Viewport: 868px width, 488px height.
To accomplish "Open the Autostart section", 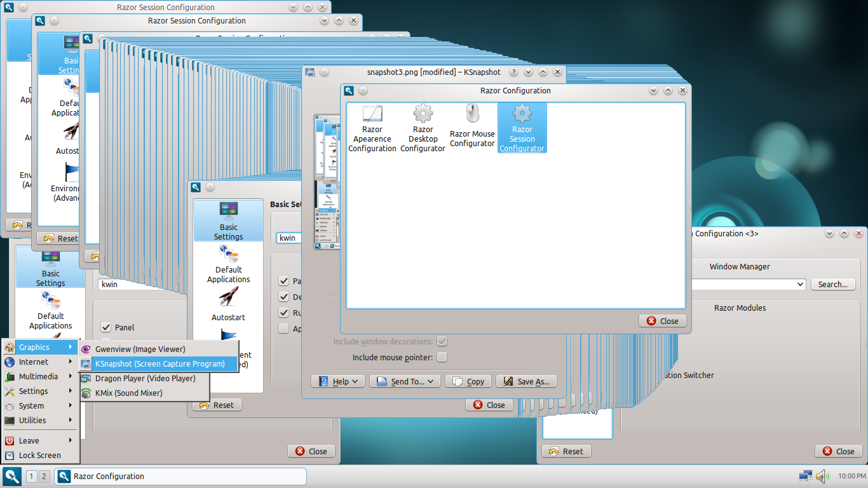I will tap(228, 304).
